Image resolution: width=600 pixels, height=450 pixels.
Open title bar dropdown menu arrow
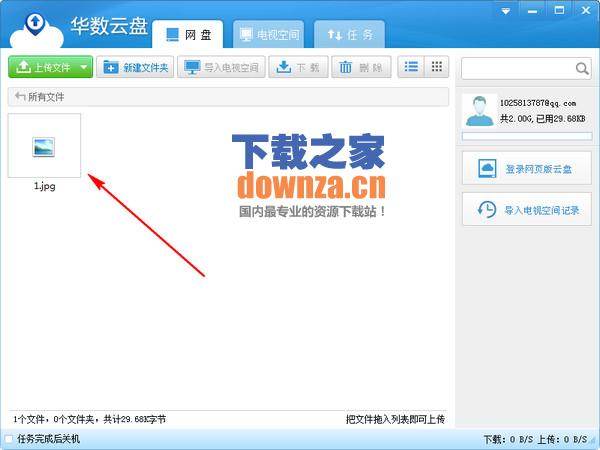tap(505, 11)
